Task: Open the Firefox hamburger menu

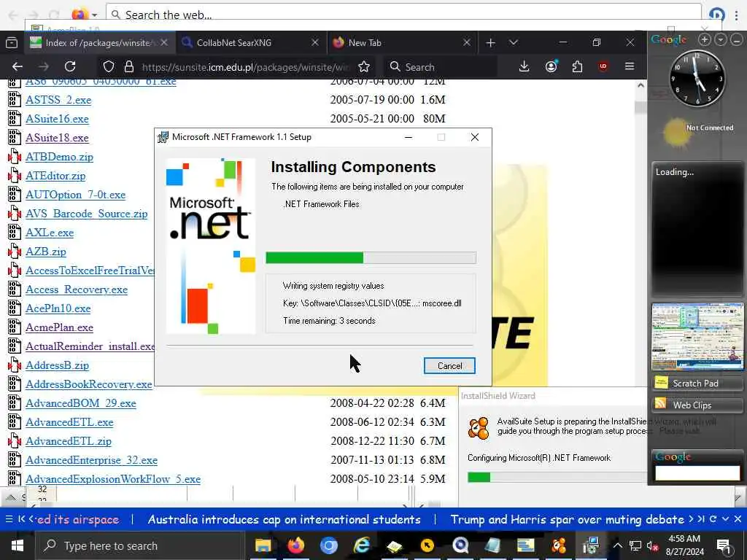Action: click(x=630, y=66)
